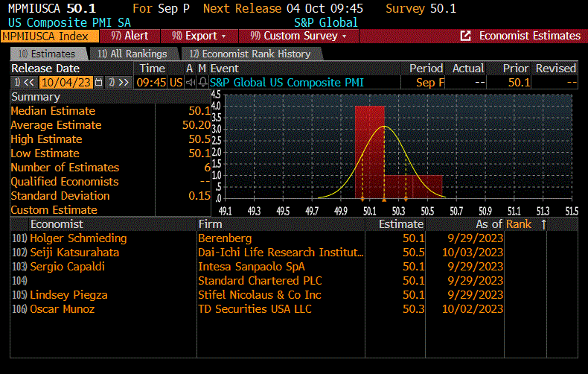Click the Economist column header

coord(57,224)
